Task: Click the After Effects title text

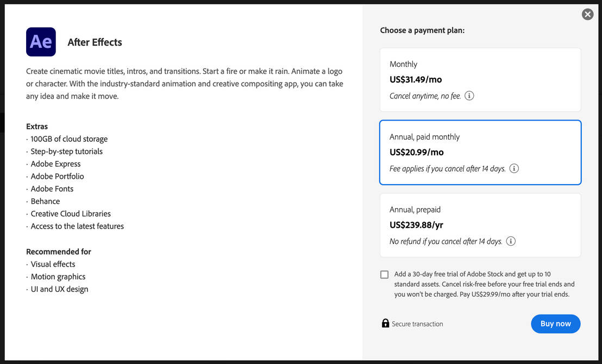Action: [95, 42]
